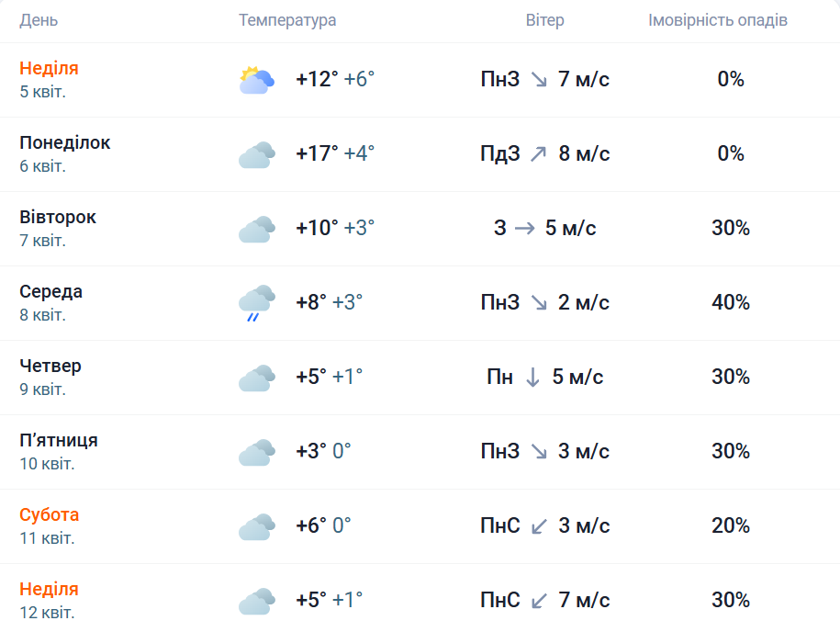Click the wind direction arrow for Понеділок
Image resolution: width=840 pixels, height=632 pixels.
(x=538, y=154)
